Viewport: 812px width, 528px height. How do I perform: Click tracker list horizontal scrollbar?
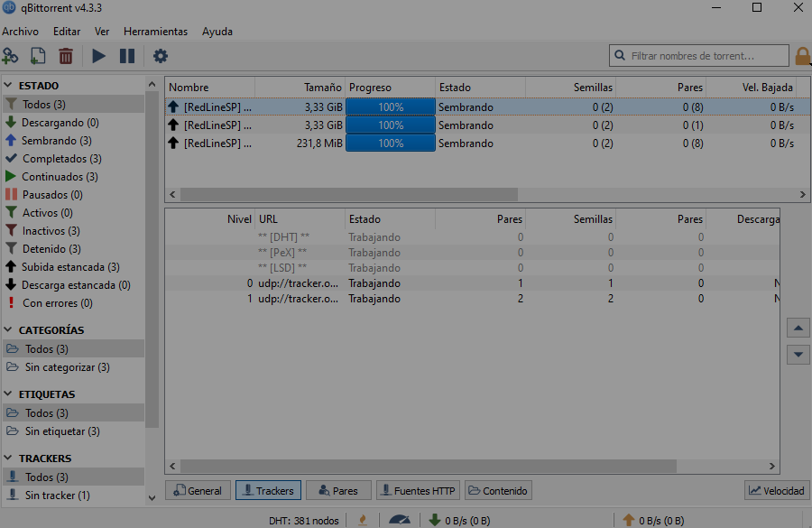click(429, 467)
